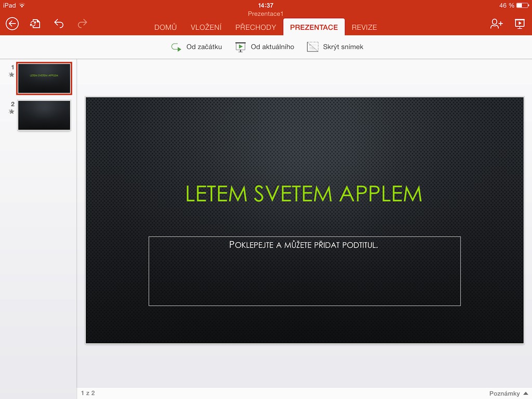Select slide 2 thumbnail
The width and height of the screenshot is (532, 399).
tap(44, 115)
